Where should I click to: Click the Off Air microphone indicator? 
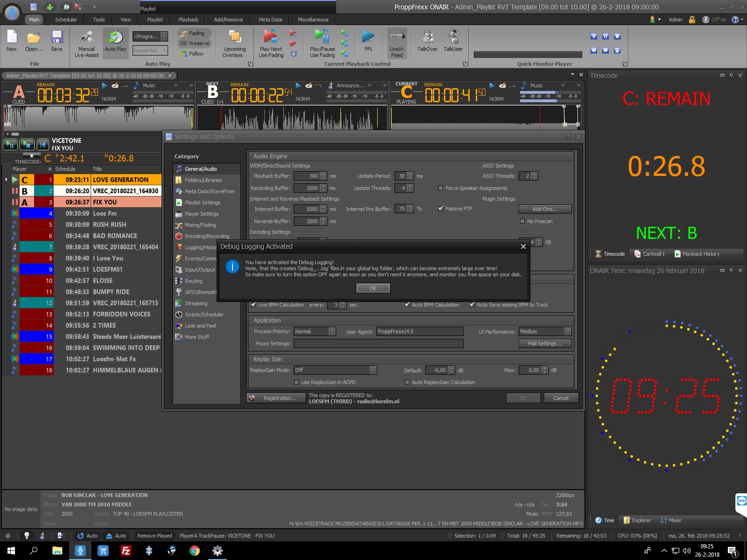coord(706,20)
